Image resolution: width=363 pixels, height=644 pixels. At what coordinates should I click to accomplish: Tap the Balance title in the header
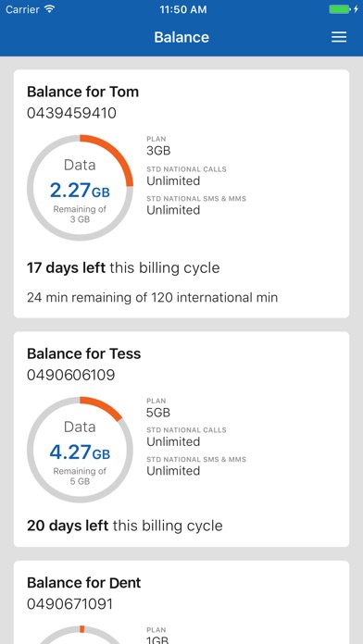(x=181, y=37)
